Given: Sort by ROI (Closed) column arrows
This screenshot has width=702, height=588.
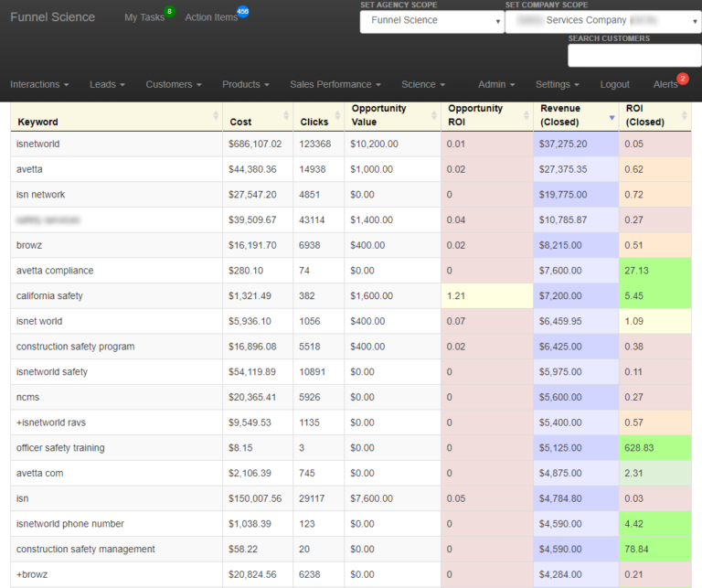Looking at the screenshot, I should [x=684, y=115].
